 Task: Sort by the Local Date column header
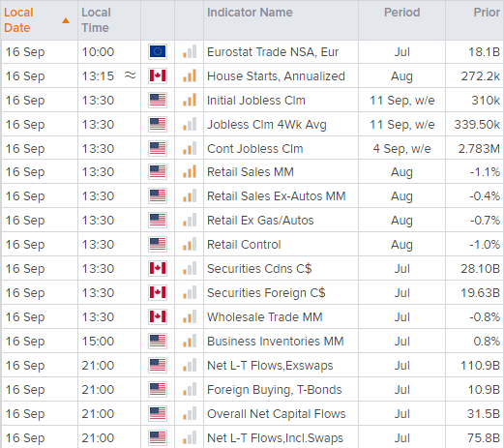[18, 20]
